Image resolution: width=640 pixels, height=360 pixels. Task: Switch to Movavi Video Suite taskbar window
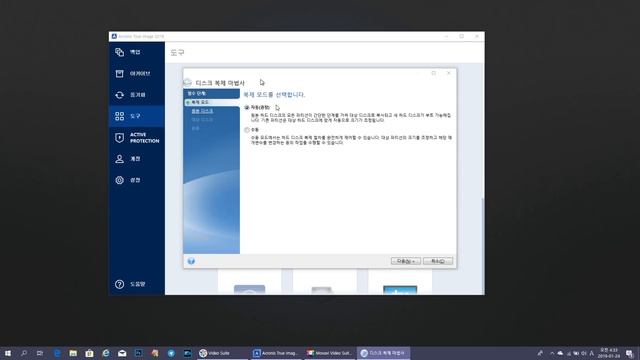[x=329, y=353]
